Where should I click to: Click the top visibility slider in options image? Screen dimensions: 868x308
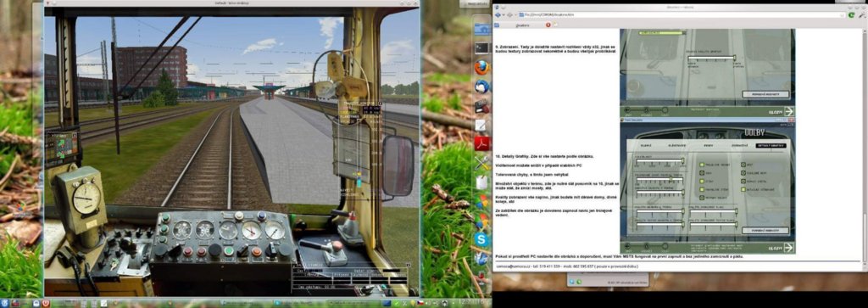[x=659, y=161]
